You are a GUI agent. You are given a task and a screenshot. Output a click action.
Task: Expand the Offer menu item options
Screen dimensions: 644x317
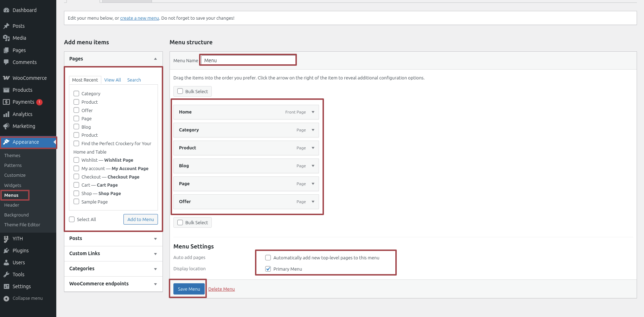point(313,202)
